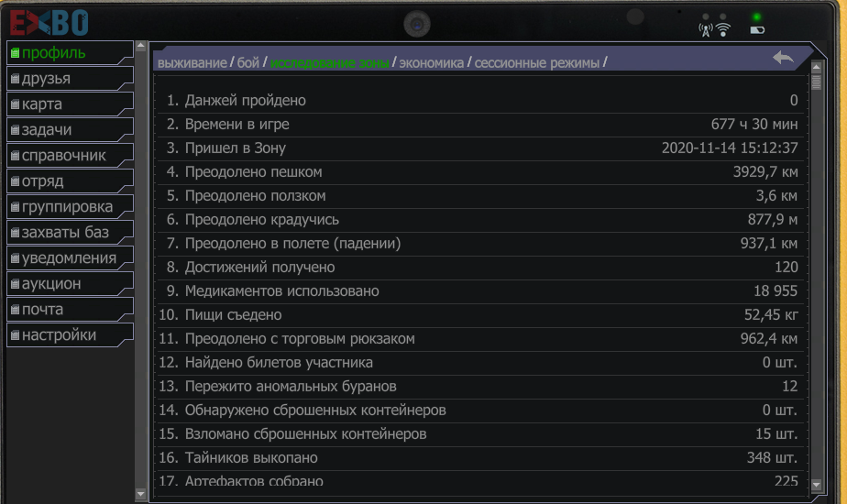Click the sidebar scrollbar down arrow
Screen dimensions: 847x504
(140, 493)
